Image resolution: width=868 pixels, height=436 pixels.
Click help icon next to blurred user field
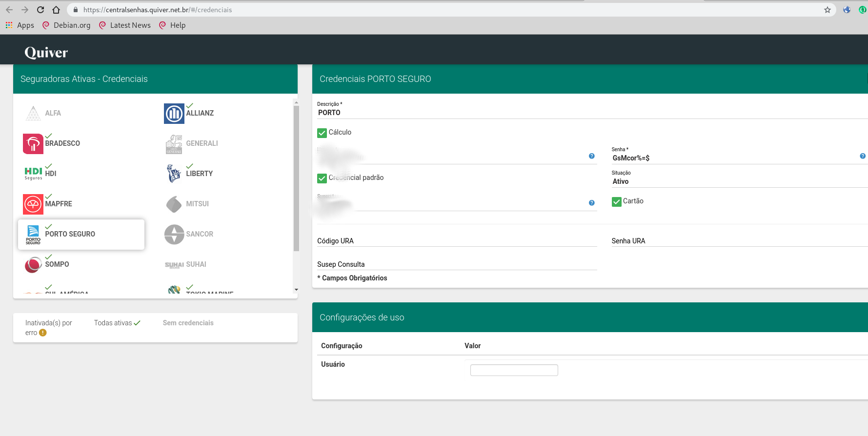pos(591,156)
